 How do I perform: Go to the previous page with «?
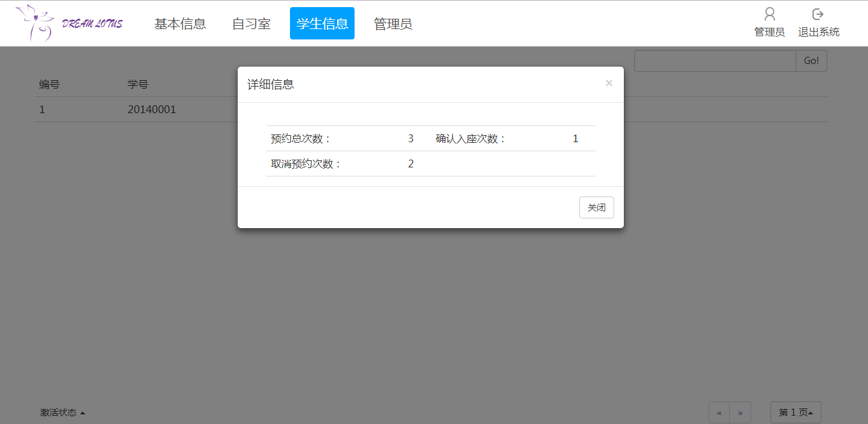click(719, 412)
